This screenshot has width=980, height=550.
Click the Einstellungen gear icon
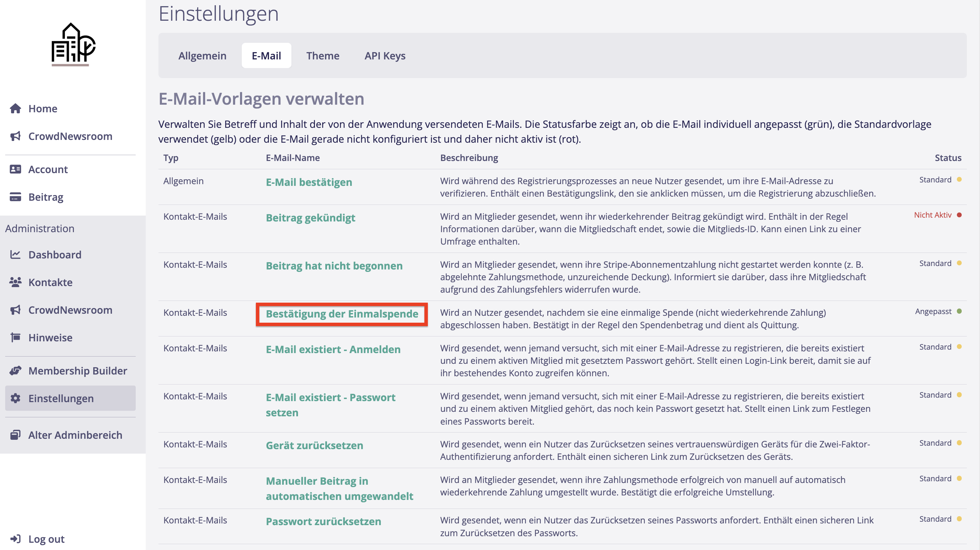(15, 399)
